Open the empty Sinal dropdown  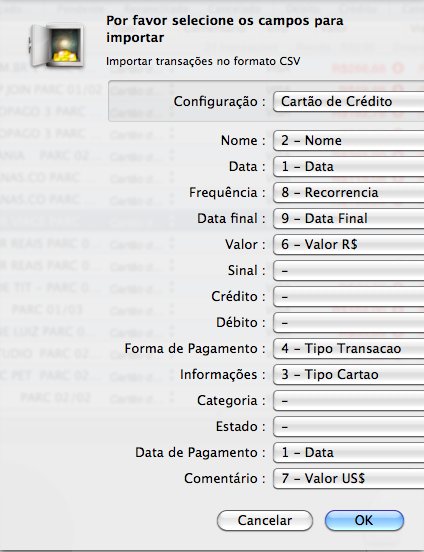tap(349, 271)
